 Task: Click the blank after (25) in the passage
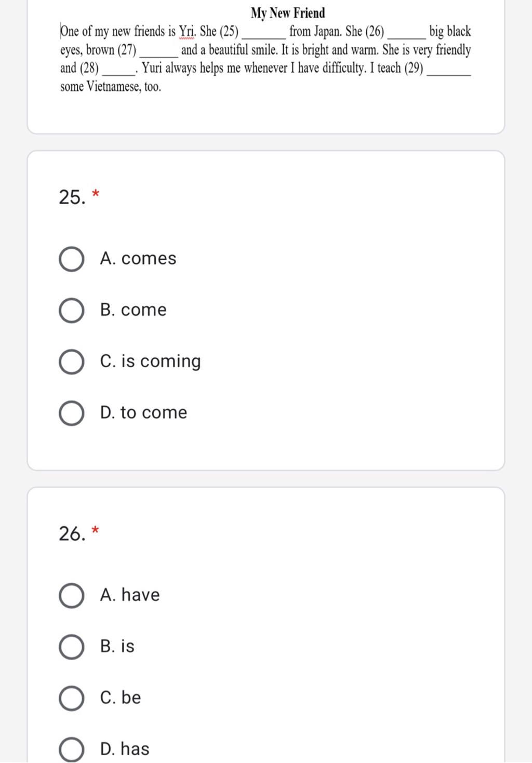pos(264,34)
